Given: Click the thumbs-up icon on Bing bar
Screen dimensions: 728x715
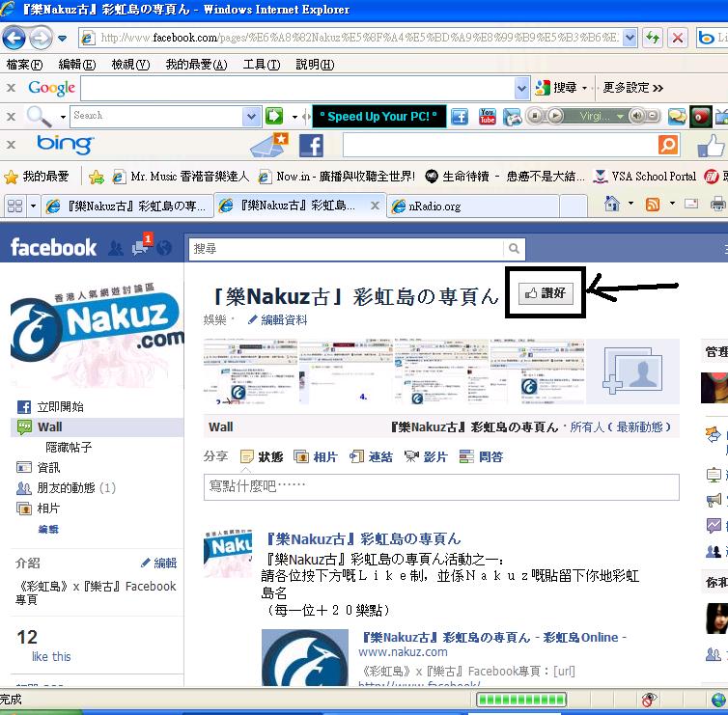Looking at the screenshot, I should point(711,146).
